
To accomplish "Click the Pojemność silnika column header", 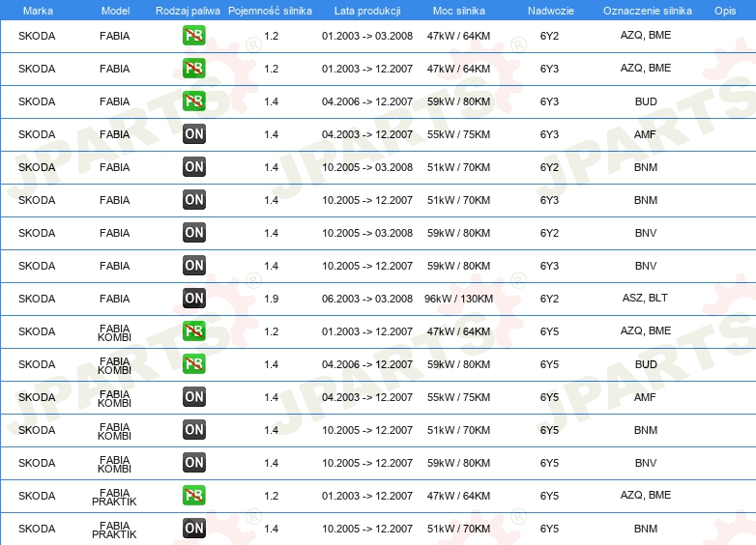I will coord(270,11).
